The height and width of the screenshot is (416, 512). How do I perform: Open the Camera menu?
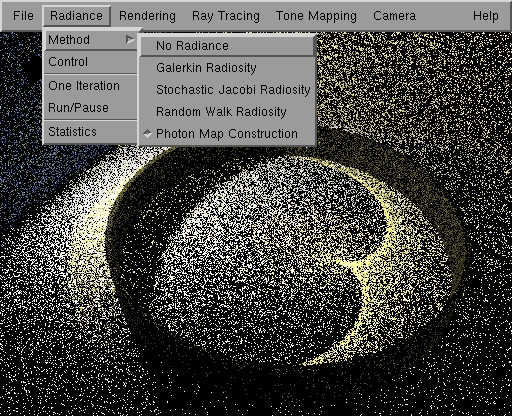click(394, 16)
